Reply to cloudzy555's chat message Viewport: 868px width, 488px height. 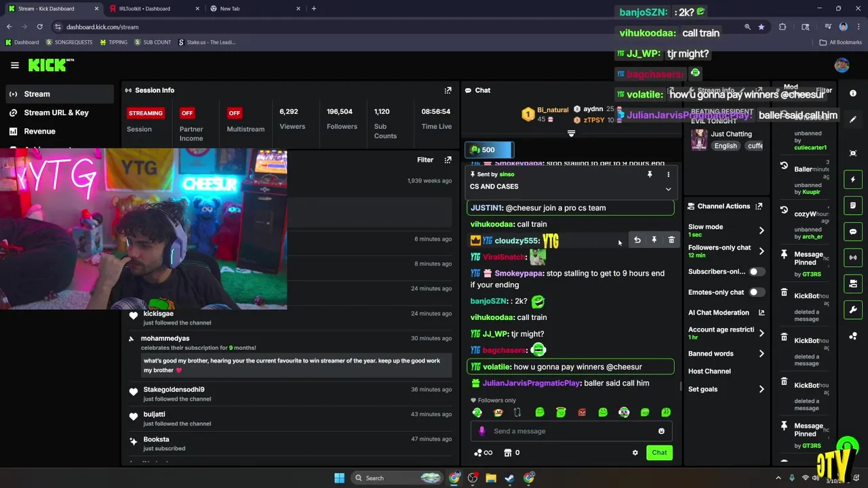point(637,240)
